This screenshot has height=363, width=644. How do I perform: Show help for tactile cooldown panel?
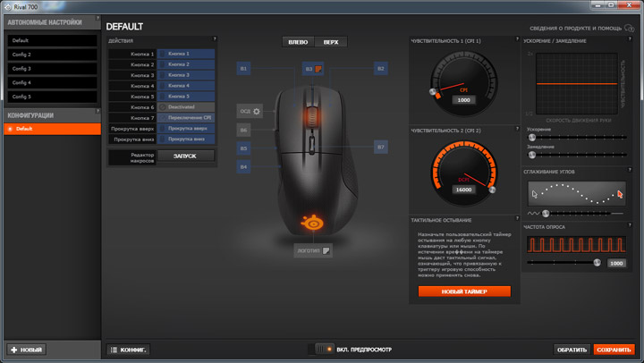tap(517, 218)
